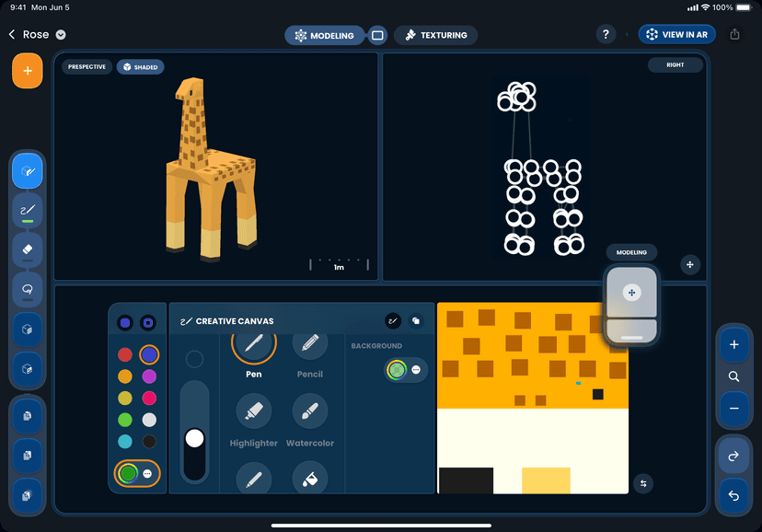Select the pink swatch in the palette
The height and width of the screenshot is (532, 762).
tap(149, 398)
